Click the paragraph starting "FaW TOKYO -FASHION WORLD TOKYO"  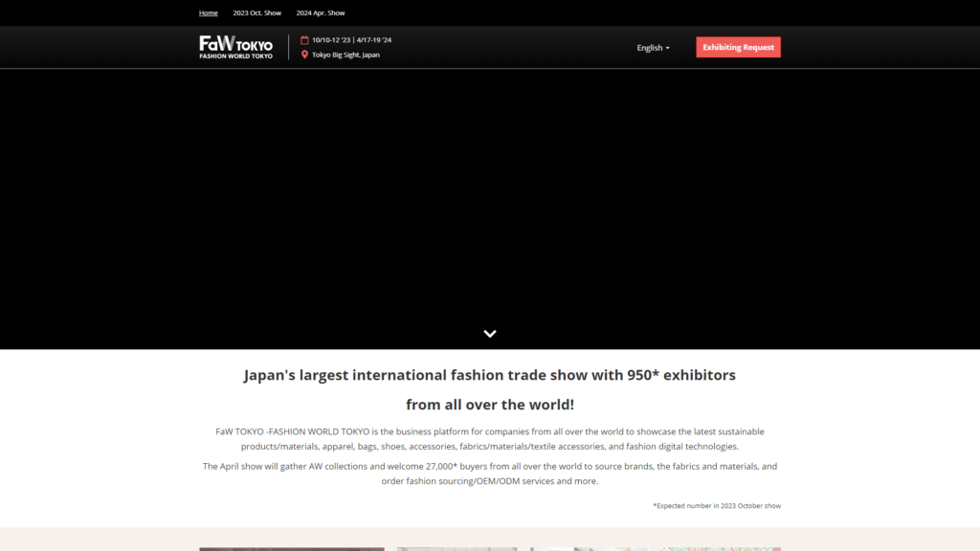coord(490,439)
